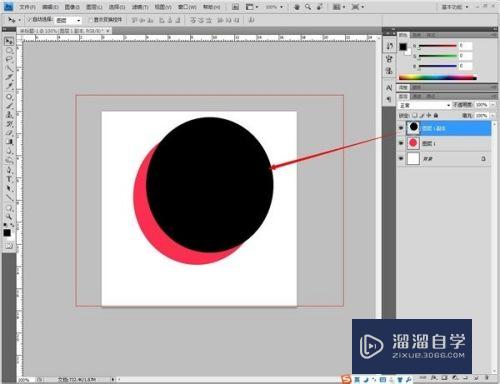This screenshot has height=384, width=500.
Task: Open the Select menu
Action: 117,7
